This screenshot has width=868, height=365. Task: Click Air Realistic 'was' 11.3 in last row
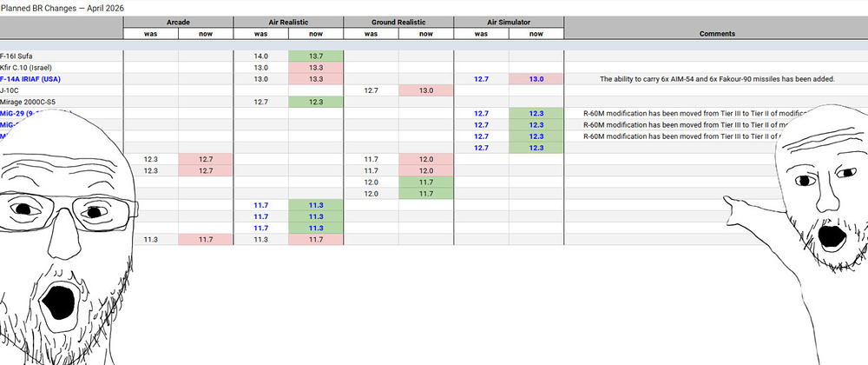click(x=260, y=239)
